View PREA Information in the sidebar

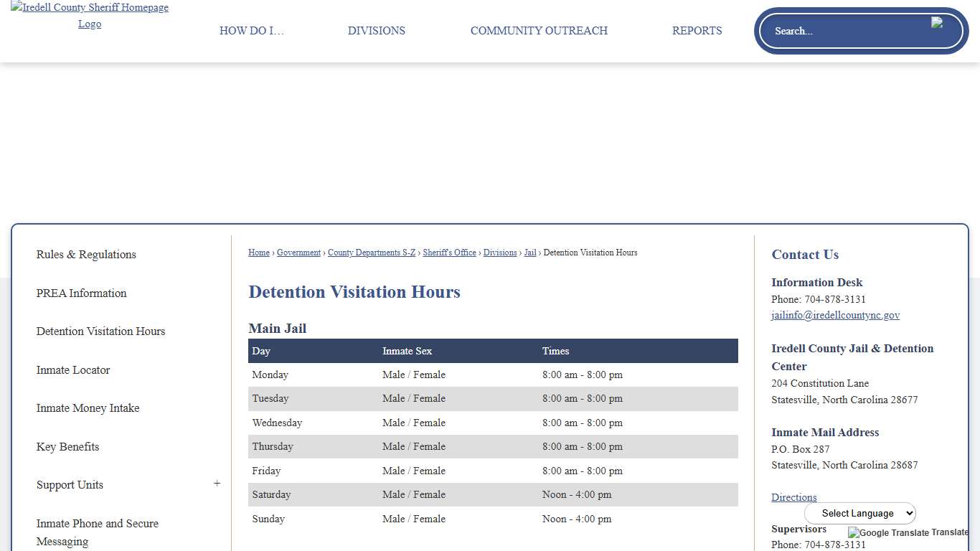click(81, 293)
